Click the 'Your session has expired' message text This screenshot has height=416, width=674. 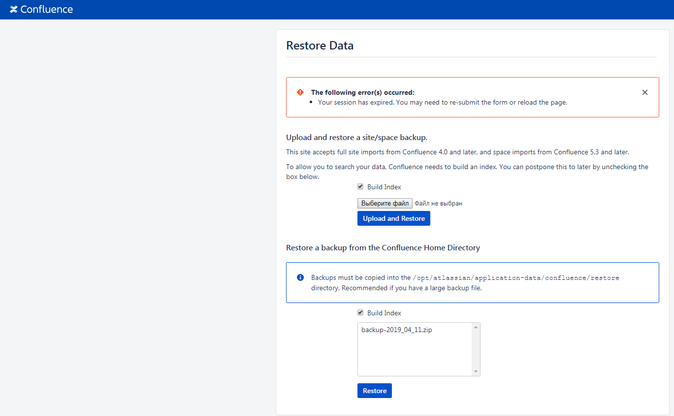(442, 102)
